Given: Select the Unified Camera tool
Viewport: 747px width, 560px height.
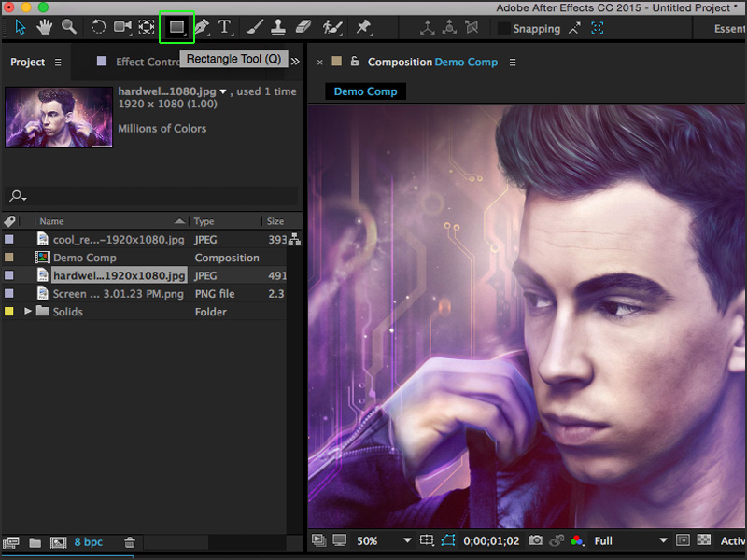Looking at the screenshot, I should (122, 27).
